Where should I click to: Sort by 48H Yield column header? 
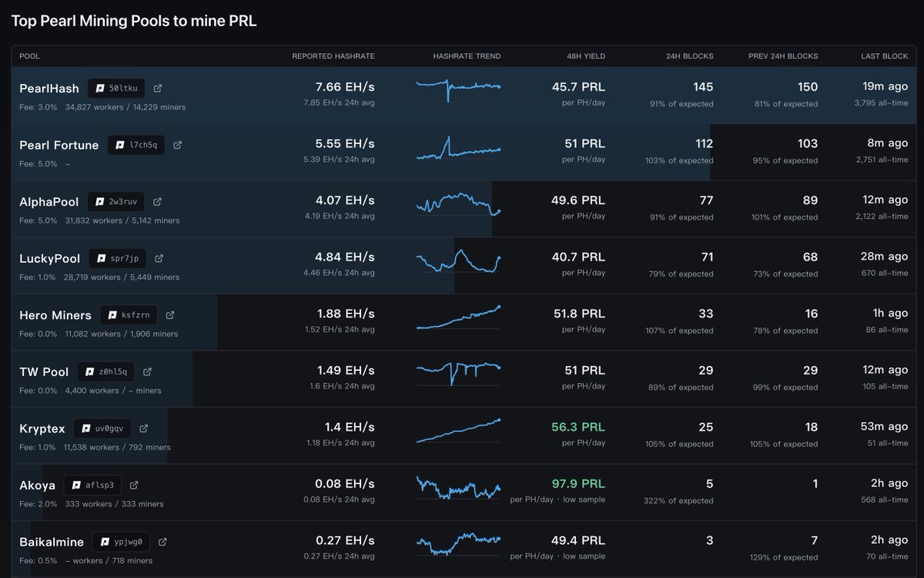[584, 56]
